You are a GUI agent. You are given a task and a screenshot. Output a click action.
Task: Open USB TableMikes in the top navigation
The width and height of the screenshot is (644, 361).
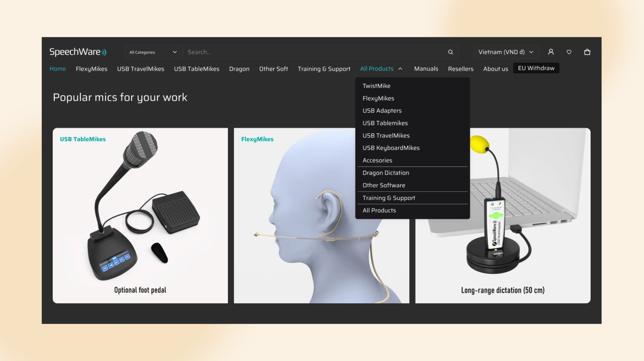pyautogui.click(x=197, y=69)
